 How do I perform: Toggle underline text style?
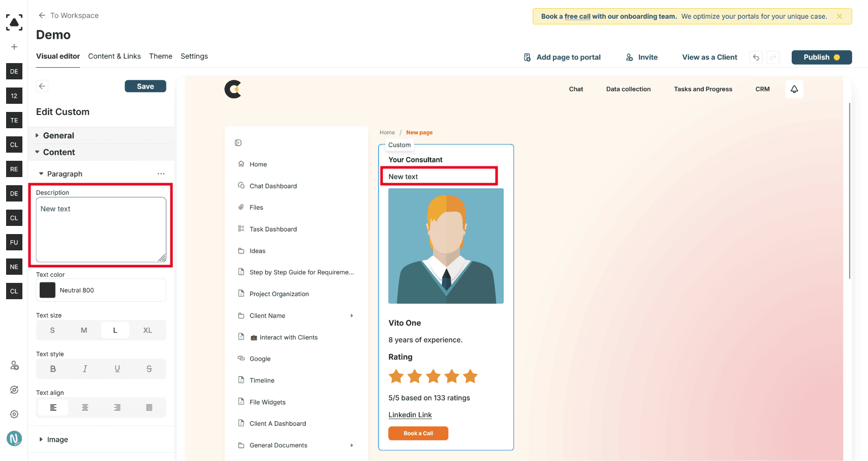117,369
